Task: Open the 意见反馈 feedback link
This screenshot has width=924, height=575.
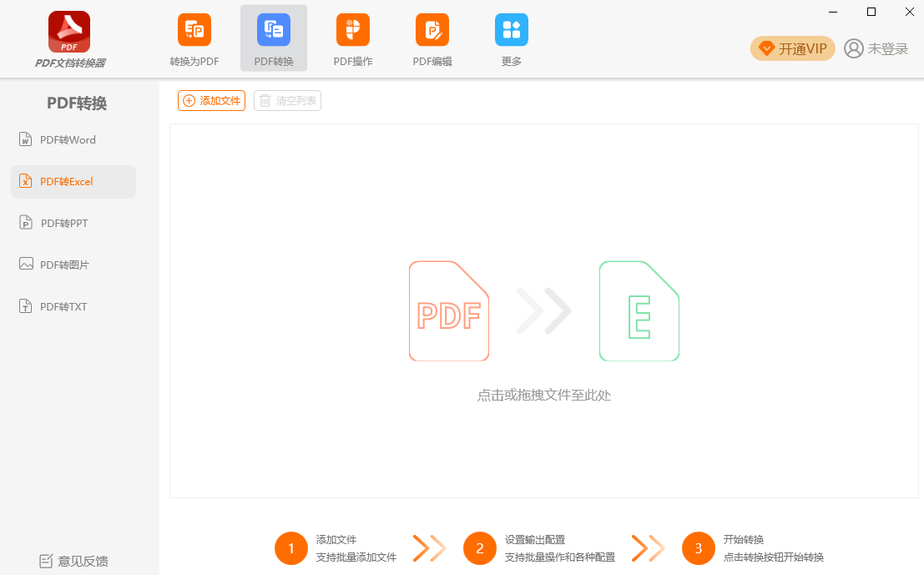Action: pyautogui.click(x=73, y=562)
